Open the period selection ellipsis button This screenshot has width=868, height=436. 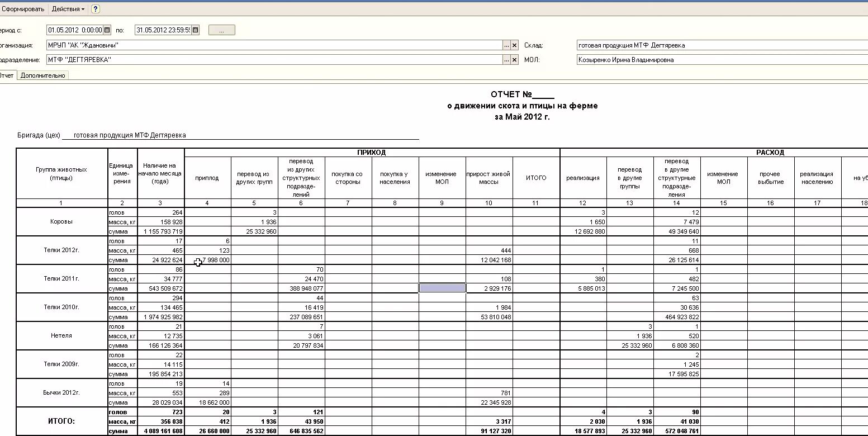coord(221,30)
